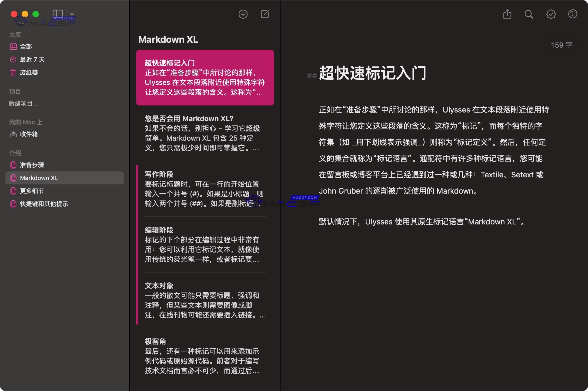Open the dashboard gauge icon
588x391 pixels.
pyautogui.click(x=573, y=14)
